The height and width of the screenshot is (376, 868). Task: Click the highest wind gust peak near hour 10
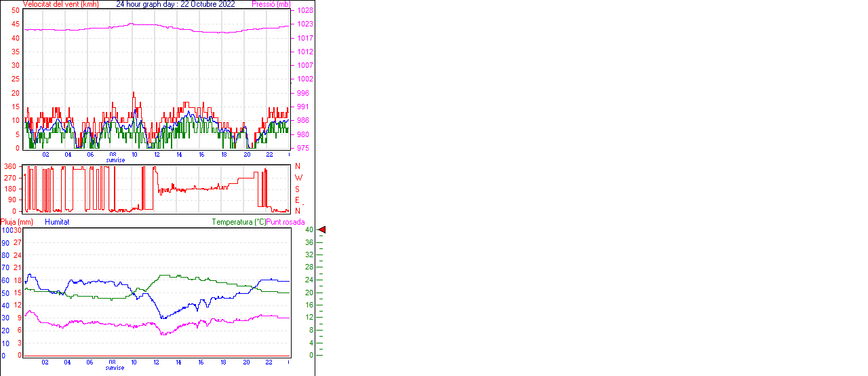pyautogui.click(x=134, y=93)
